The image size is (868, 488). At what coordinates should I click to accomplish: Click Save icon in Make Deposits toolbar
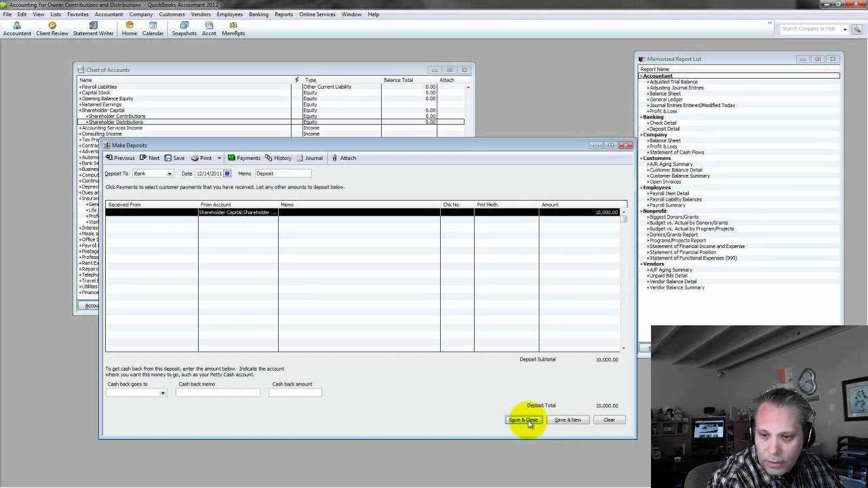click(x=174, y=158)
